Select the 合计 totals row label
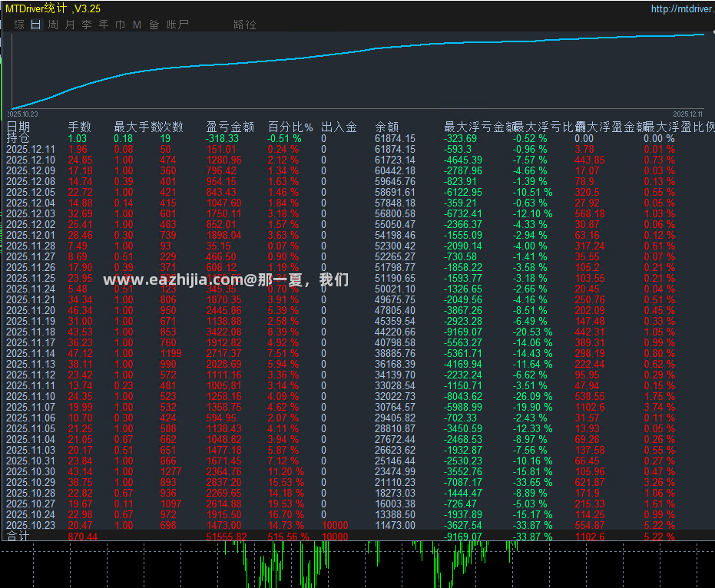 (x=18, y=537)
